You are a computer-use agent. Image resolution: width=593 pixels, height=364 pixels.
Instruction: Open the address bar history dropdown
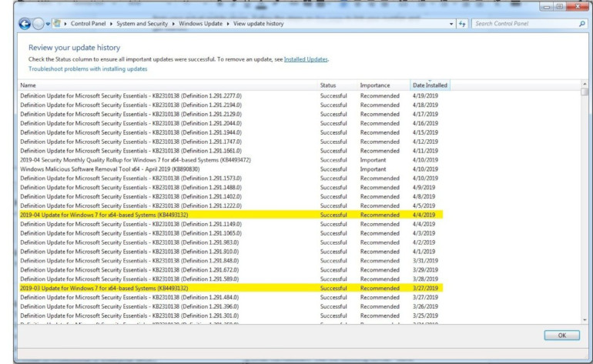click(x=451, y=24)
